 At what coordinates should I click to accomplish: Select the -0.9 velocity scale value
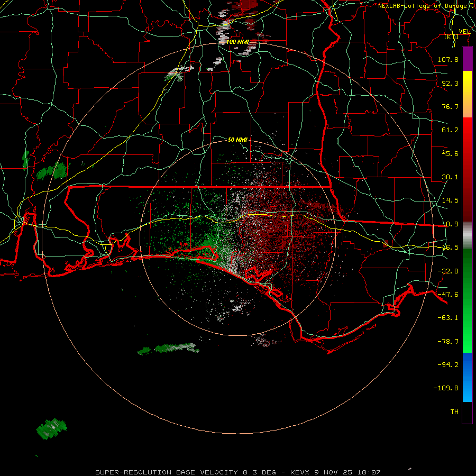point(450,224)
